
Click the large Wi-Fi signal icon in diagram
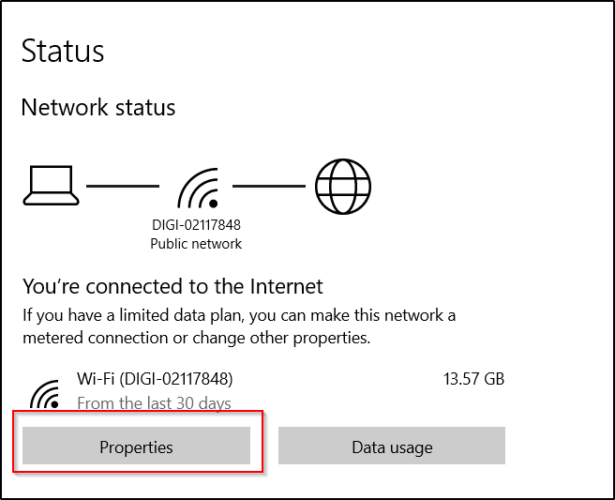(198, 188)
